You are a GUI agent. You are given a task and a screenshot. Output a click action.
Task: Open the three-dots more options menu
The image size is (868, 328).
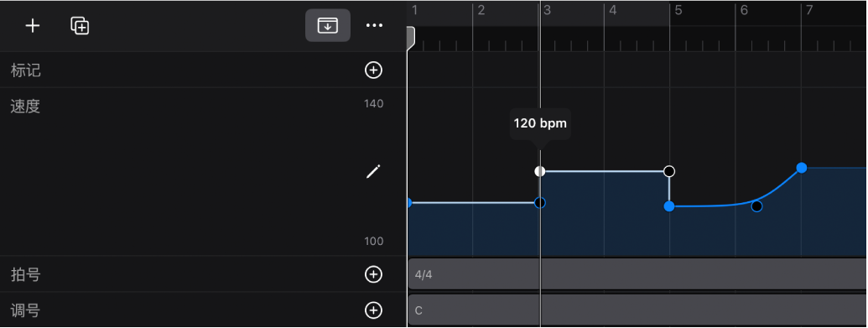375,25
